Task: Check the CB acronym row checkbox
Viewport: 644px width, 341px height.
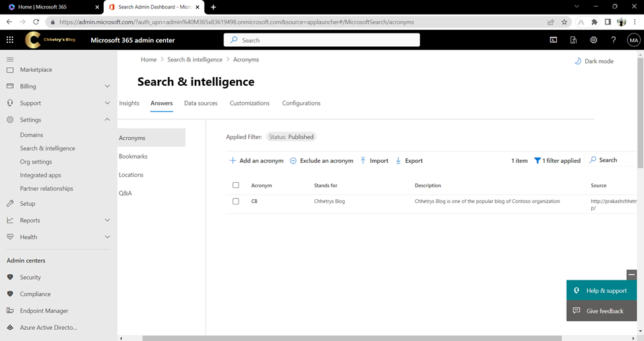Action: (236, 201)
